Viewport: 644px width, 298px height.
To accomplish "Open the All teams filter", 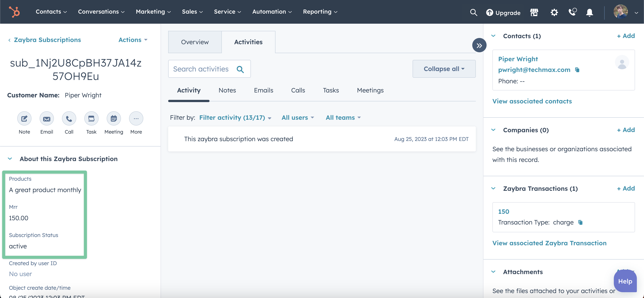I will click(343, 118).
